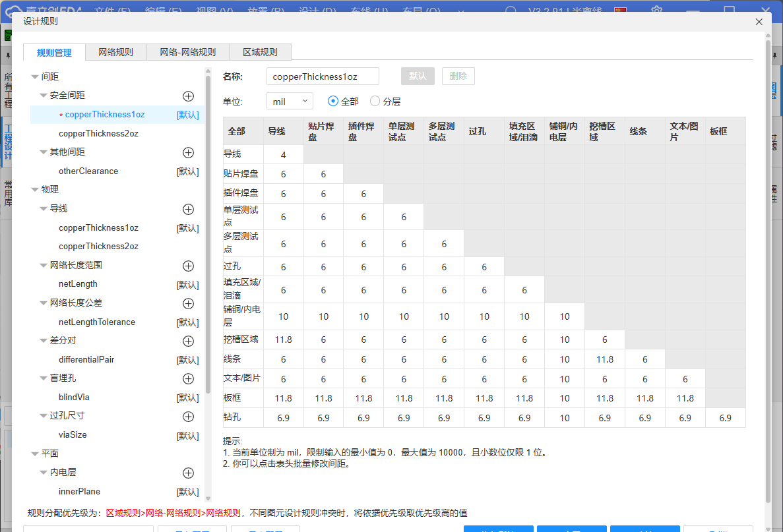
Task: Click plus icon beside 盲埋孔
Action: point(188,378)
